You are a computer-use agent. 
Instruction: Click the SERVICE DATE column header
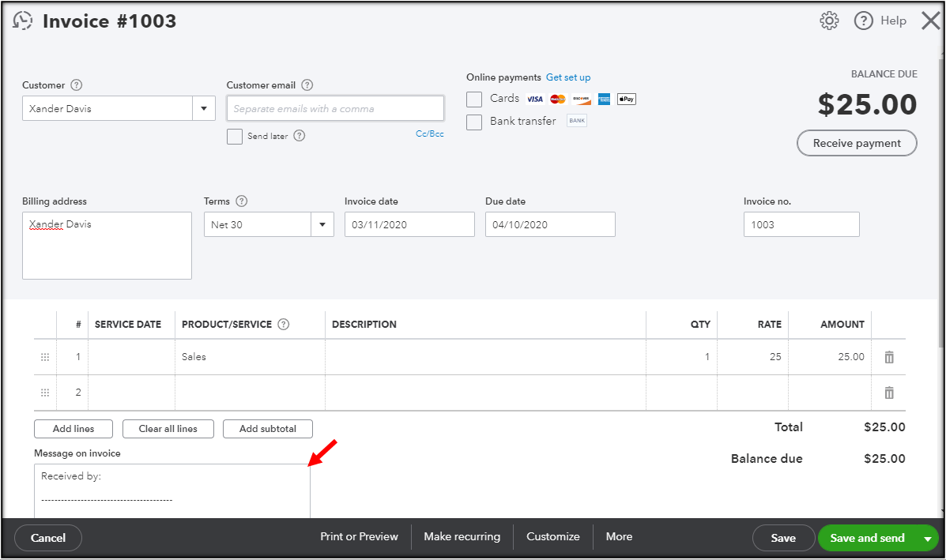click(128, 325)
